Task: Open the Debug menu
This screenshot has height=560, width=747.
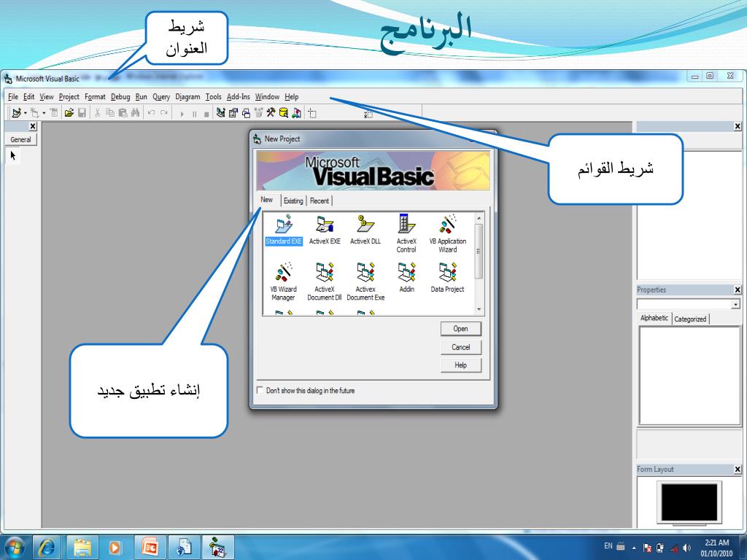Action: [120, 97]
